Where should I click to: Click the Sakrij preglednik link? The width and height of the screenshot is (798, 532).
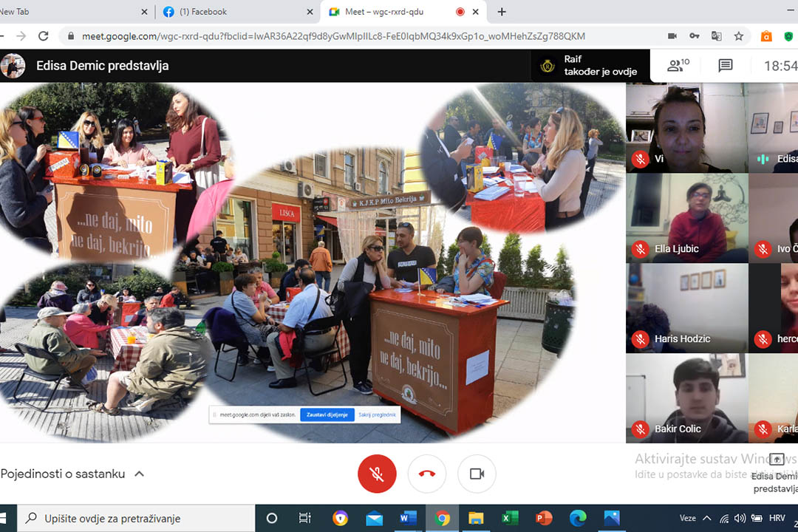pos(377,415)
